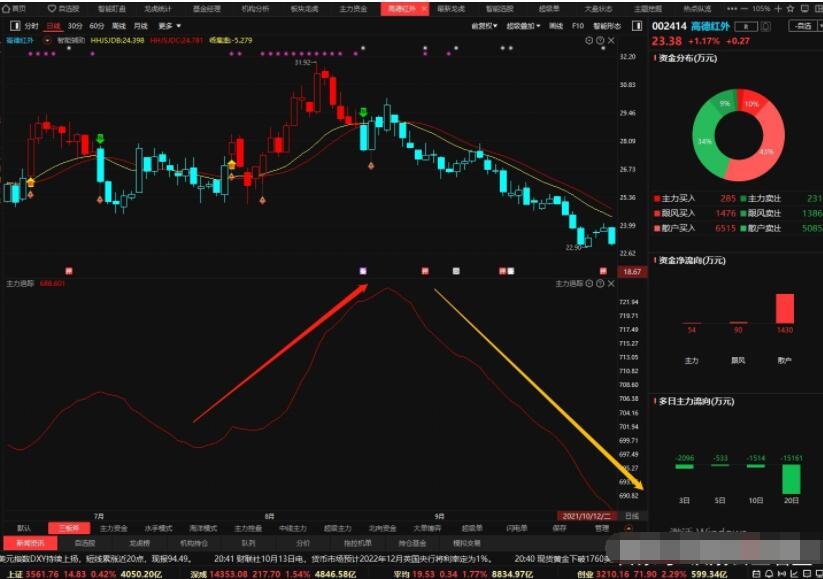Click the purple square event marker
The image size is (823, 579).
click(x=363, y=271)
